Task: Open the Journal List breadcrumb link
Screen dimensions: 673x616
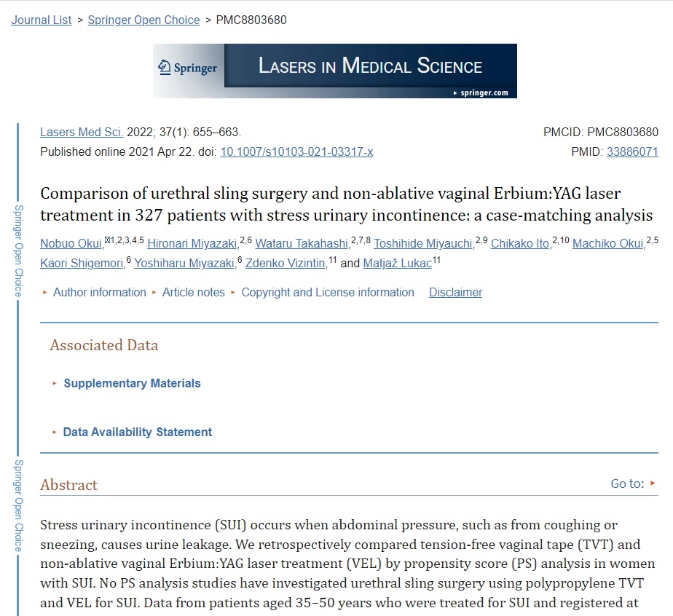Action: tap(42, 20)
